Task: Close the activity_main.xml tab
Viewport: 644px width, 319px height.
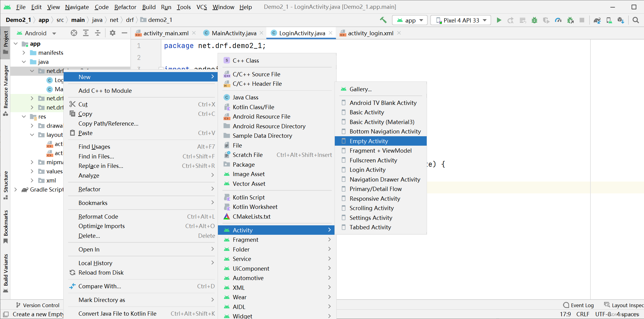Action: click(x=194, y=33)
